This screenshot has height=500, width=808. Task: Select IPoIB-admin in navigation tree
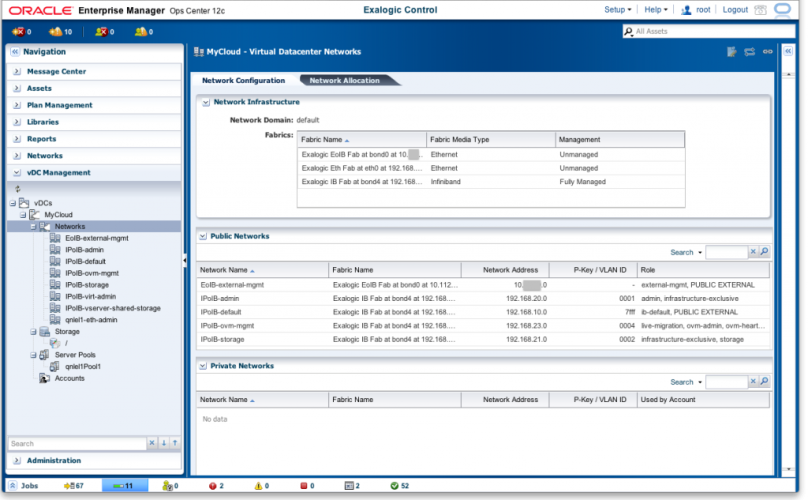point(84,249)
